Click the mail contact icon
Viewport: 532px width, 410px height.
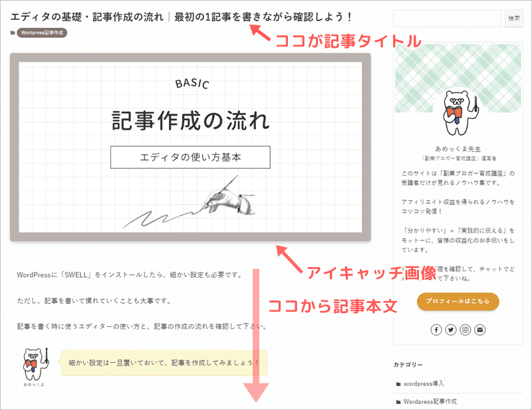[x=480, y=330]
